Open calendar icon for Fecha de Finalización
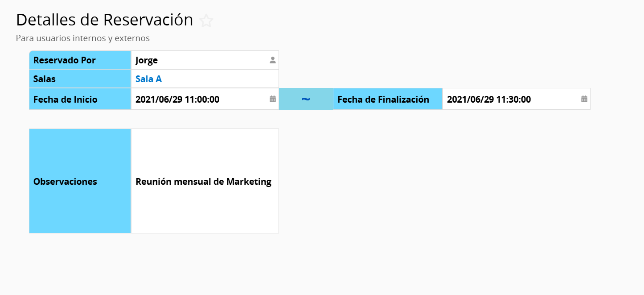 click(x=584, y=99)
